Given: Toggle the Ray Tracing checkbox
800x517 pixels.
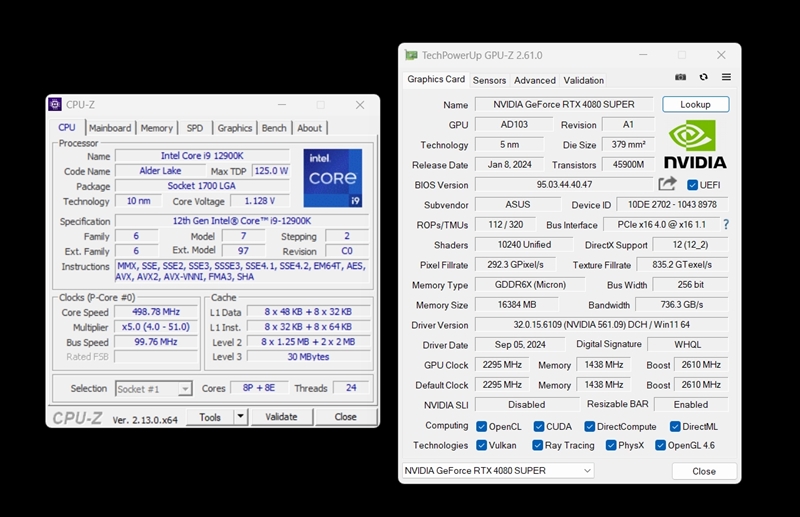Looking at the screenshot, I should [537, 445].
